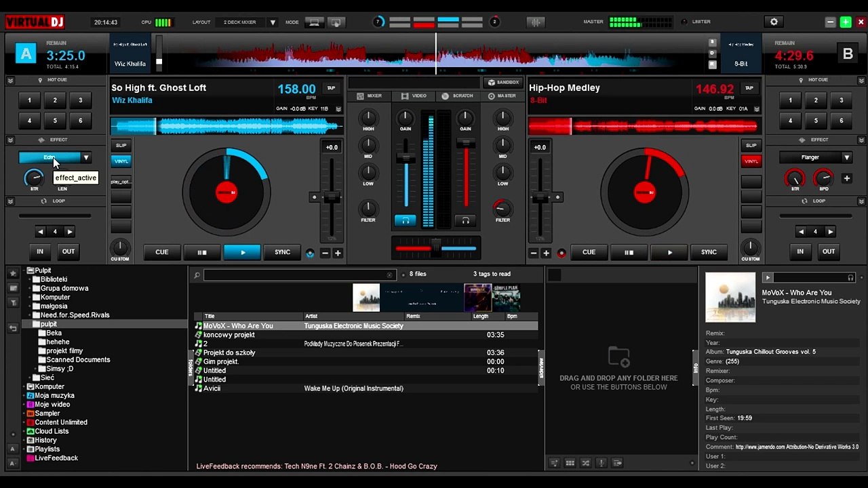Click the search magnifier icon
The width and height of the screenshot is (868, 488).
point(197,274)
